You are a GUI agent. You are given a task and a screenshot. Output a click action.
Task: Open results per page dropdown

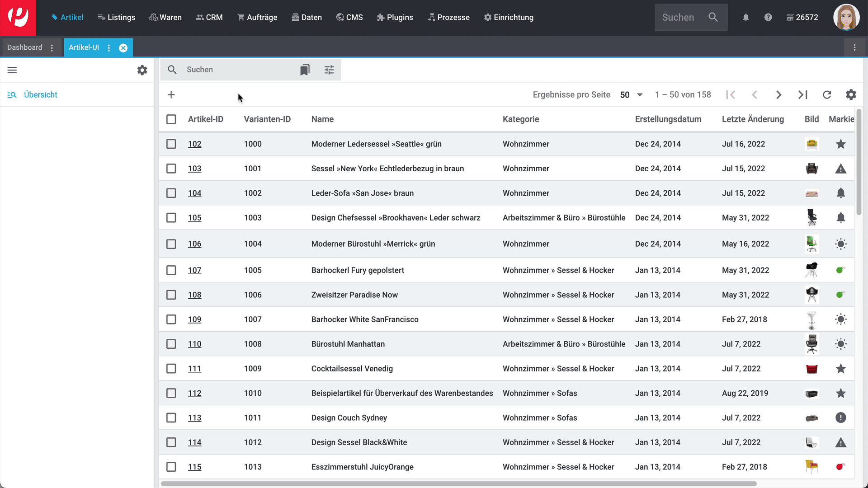click(x=632, y=95)
